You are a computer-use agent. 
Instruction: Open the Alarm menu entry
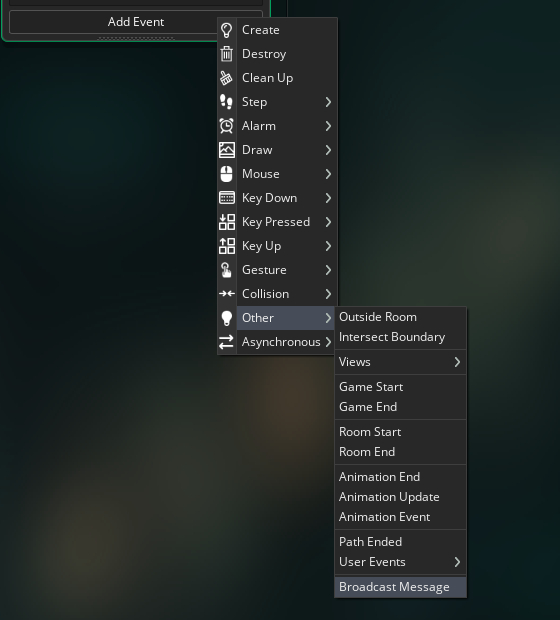[277, 126]
